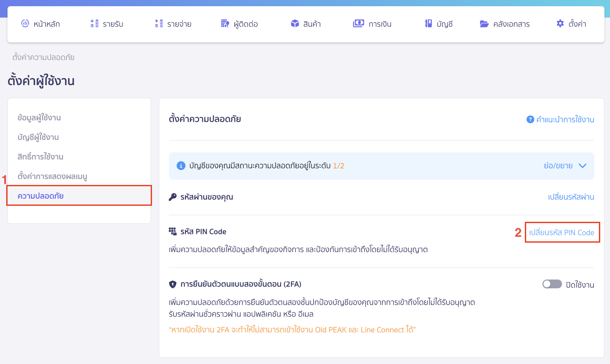Click the สินค้า product cube icon
Image resolution: width=610 pixels, height=364 pixels.
coord(295,23)
